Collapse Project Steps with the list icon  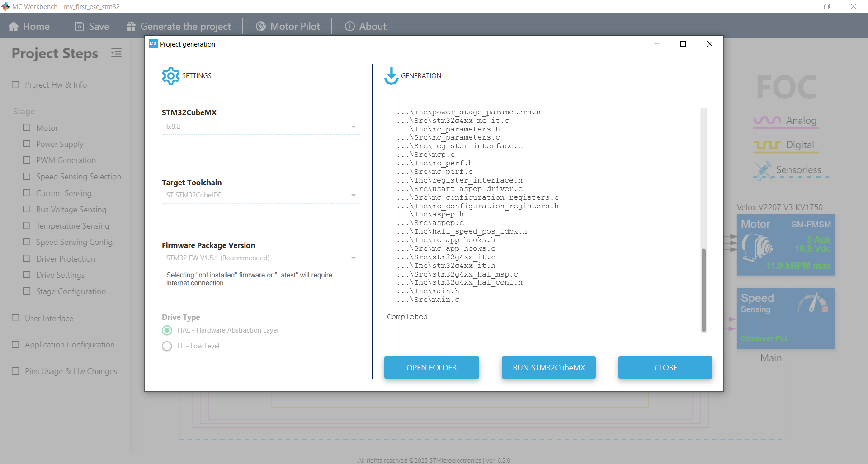(116, 53)
